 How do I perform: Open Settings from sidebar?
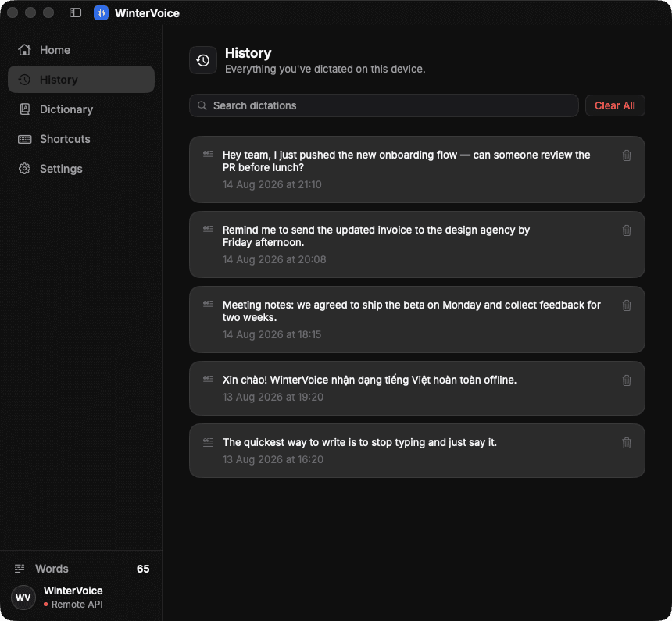pyautogui.click(x=81, y=169)
